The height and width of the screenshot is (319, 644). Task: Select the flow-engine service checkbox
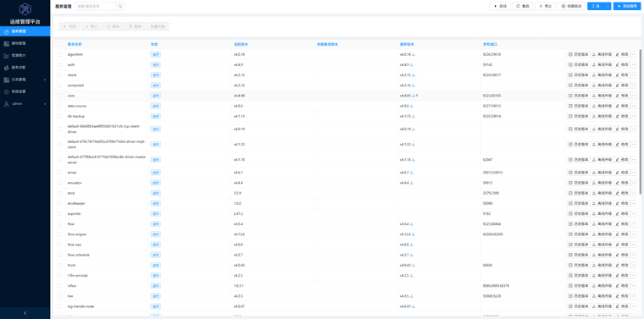click(x=59, y=234)
